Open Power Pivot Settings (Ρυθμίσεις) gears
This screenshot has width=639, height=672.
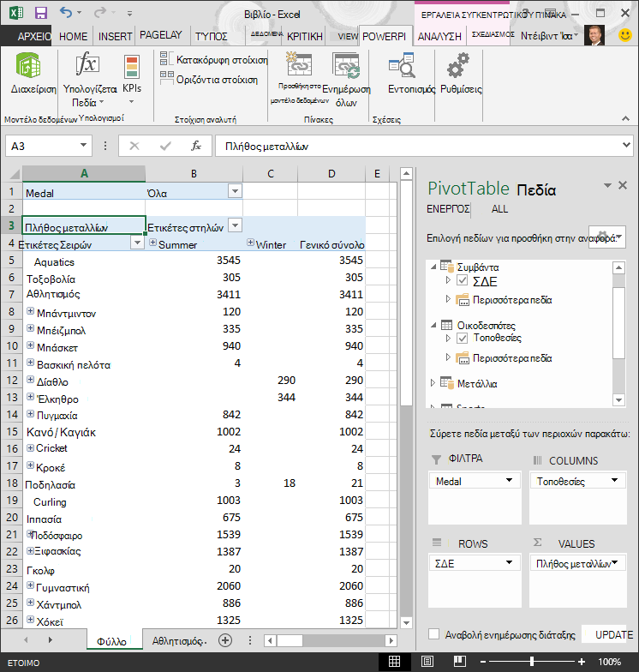point(458,65)
